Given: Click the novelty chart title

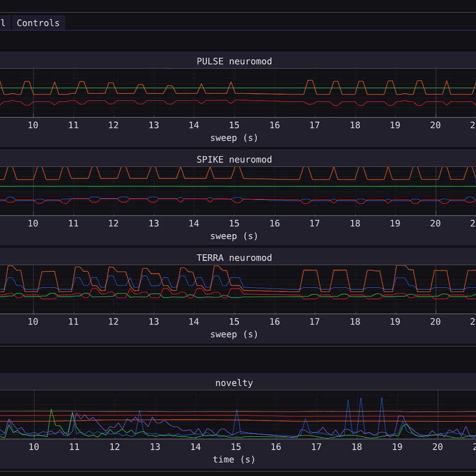Looking at the screenshot, I should click(234, 383).
